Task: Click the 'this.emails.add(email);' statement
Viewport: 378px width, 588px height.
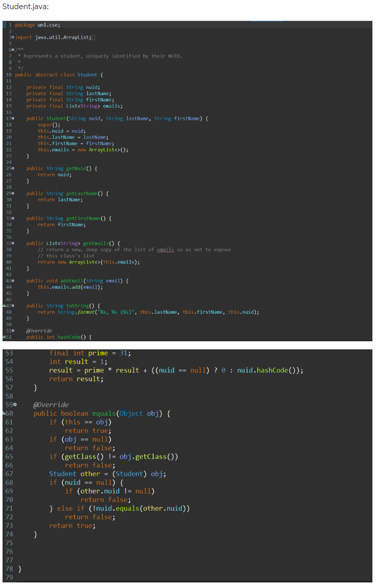Action: tap(70, 287)
